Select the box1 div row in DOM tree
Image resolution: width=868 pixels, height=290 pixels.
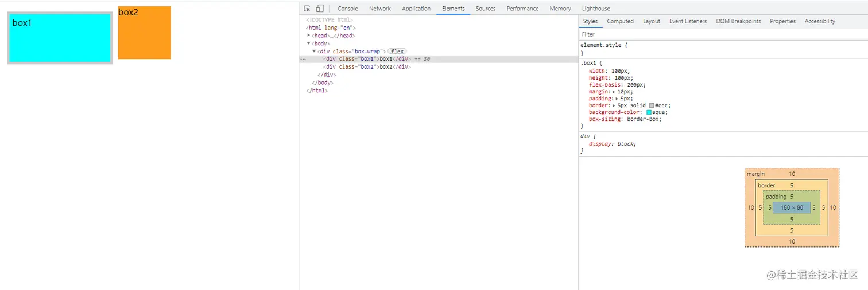click(439, 59)
